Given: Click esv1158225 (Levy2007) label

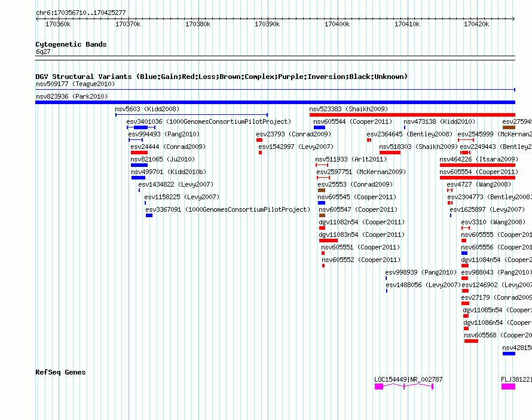Looking at the screenshot, I should 182,197.
